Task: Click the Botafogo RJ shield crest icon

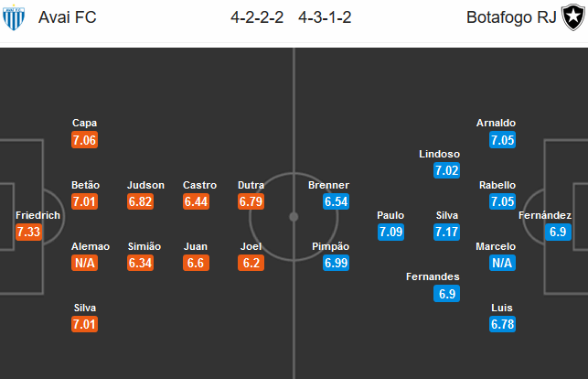Action: (x=573, y=17)
